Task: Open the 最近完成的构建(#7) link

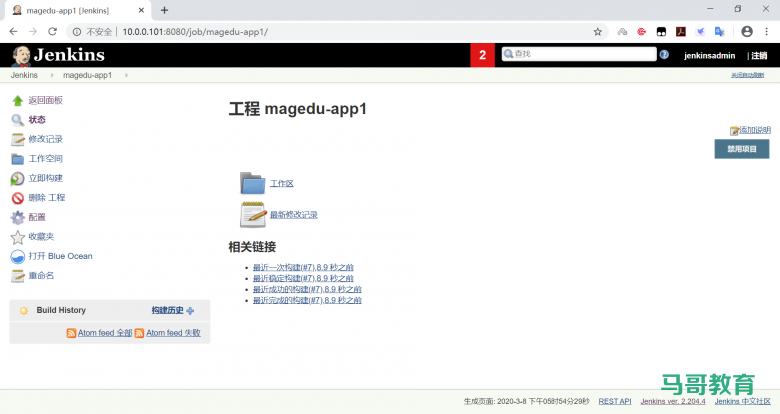Action: pyautogui.click(x=307, y=300)
